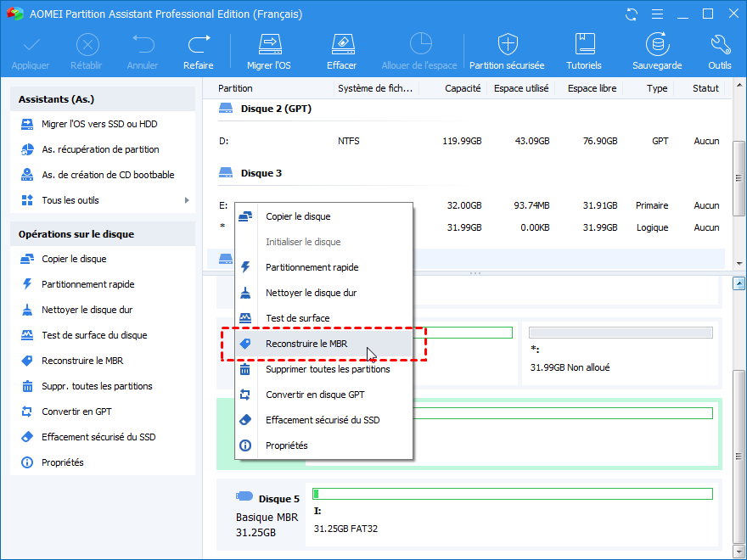The width and height of the screenshot is (747, 560).
Task: Sort by the Système de fich... column header
Action: pos(375,88)
